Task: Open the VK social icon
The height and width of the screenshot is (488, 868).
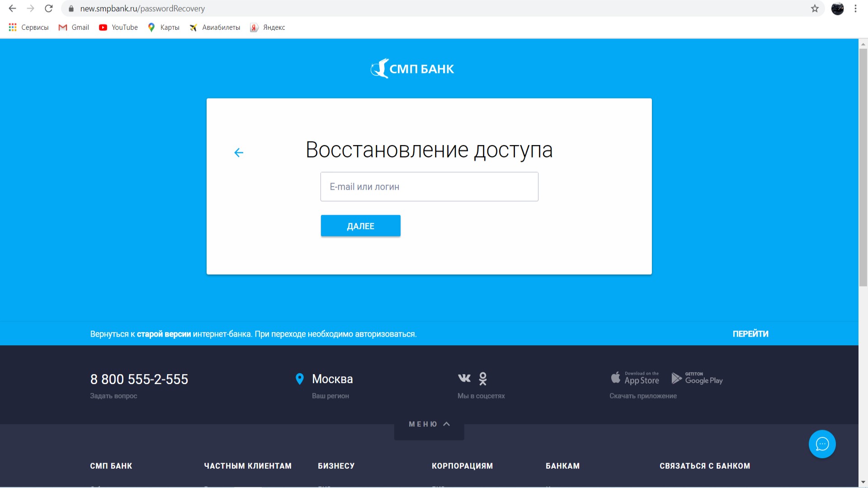Action: point(464,378)
